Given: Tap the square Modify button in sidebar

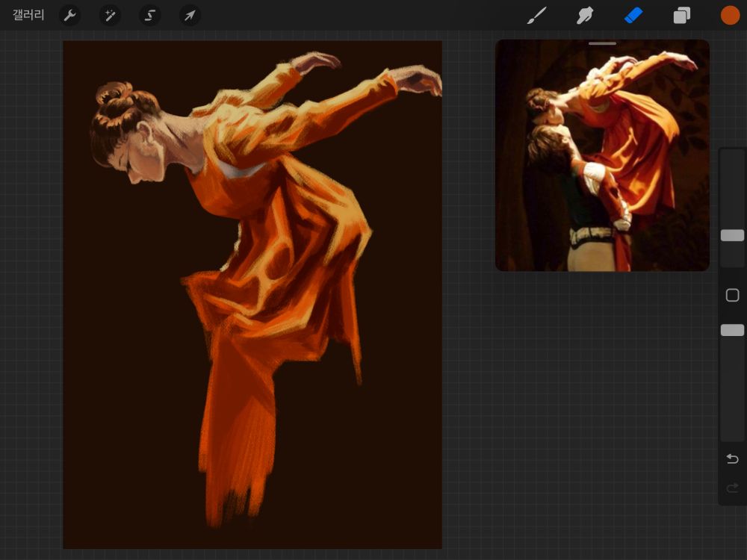Looking at the screenshot, I should 732,296.
